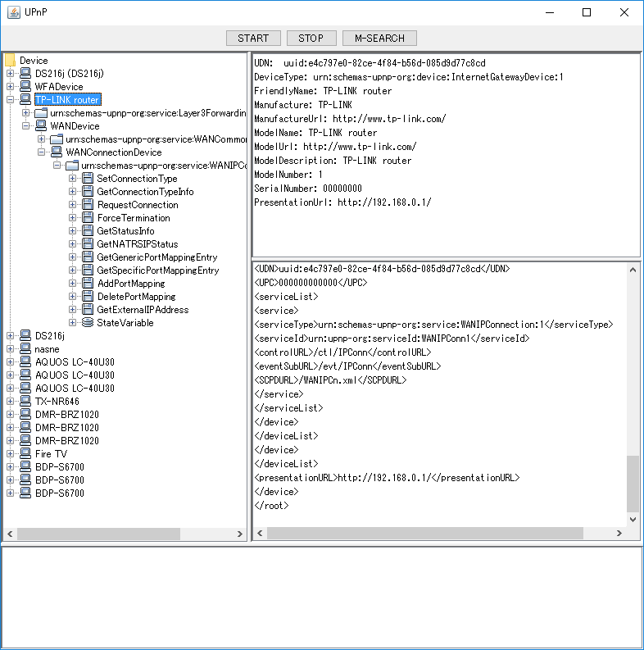Viewport: 644px width, 650px height.
Task: Expand the GetExternalIPAddress action
Action: tap(73, 310)
